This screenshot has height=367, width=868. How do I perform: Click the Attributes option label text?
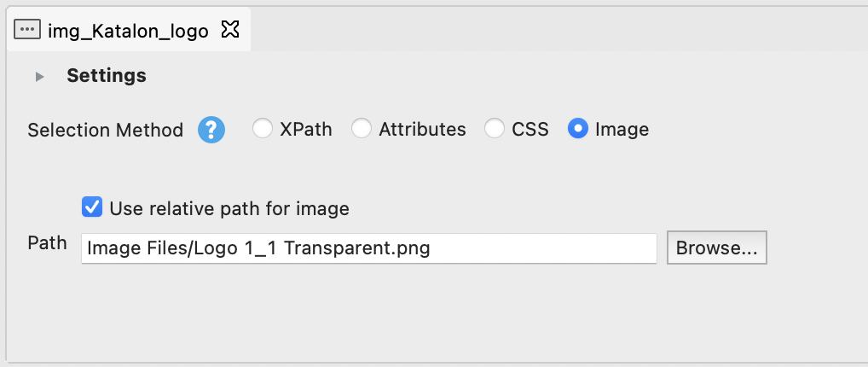click(x=422, y=130)
